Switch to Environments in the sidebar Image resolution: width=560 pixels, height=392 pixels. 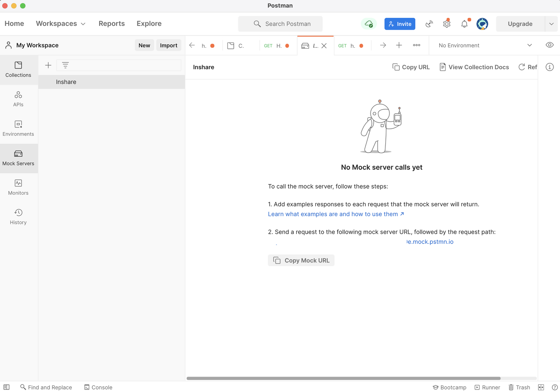18,129
